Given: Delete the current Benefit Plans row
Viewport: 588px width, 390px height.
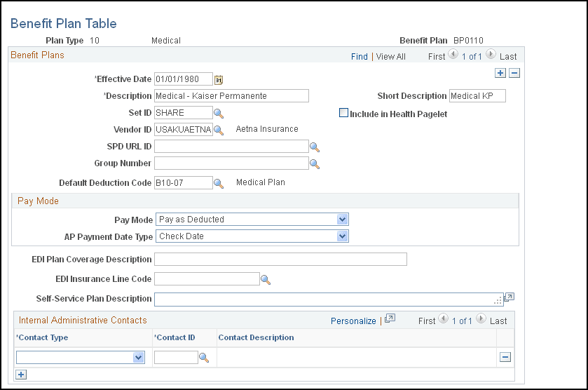Looking at the screenshot, I should [514, 73].
